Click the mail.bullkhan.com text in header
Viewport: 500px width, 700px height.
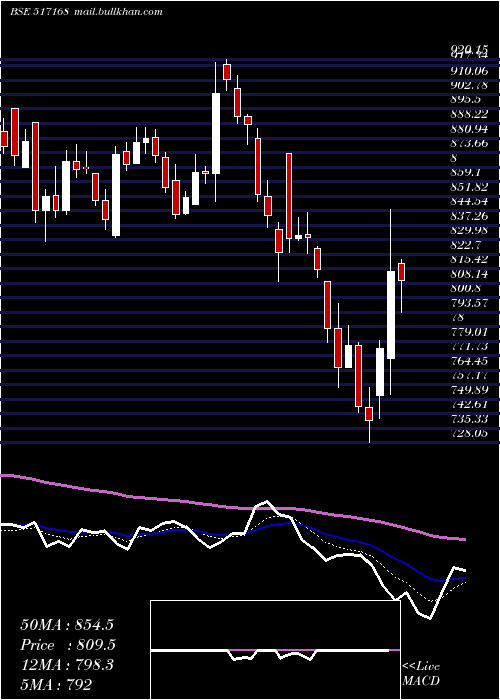point(118,12)
